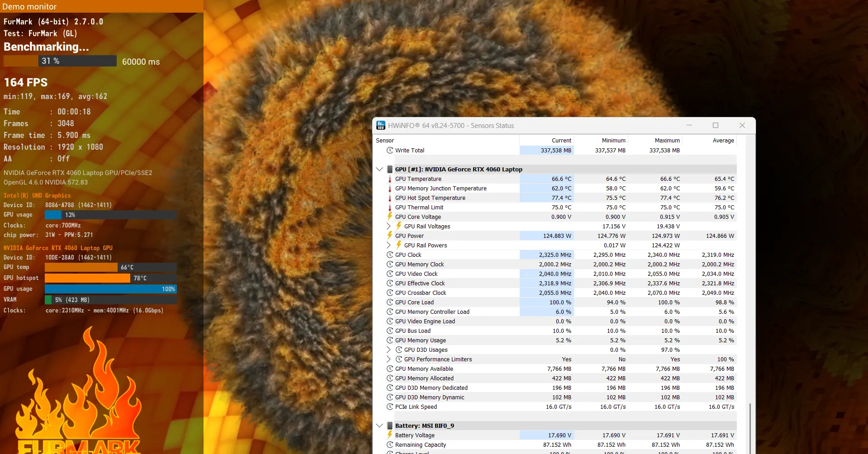Select the GPU Memory Allocated row label
The image size is (868, 454).
coord(424,378)
